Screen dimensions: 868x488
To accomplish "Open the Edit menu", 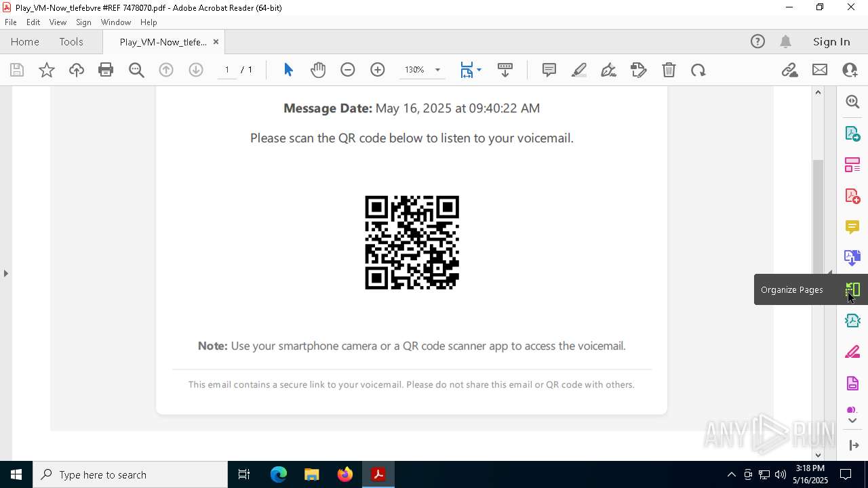I will (33, 22).
